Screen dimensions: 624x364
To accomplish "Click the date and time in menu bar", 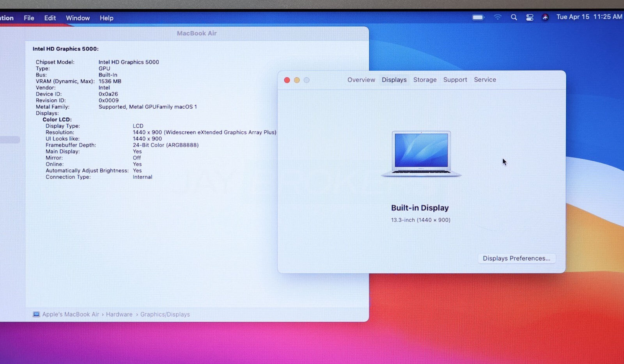I will 589,17.
